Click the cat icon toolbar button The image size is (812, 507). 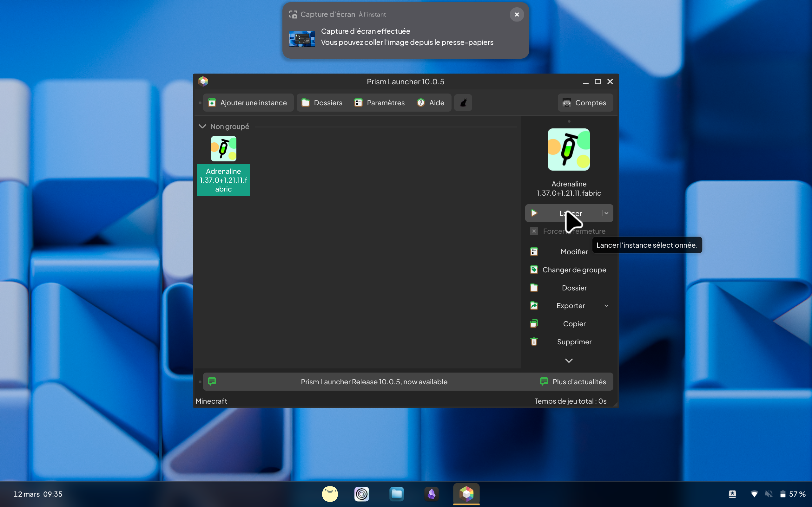(x=463, y=103)
